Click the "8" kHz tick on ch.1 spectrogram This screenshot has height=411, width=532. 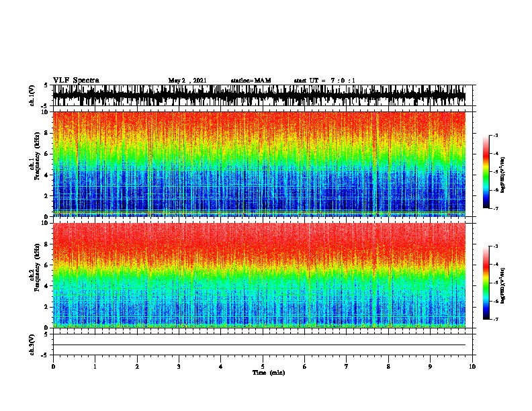pos(46,133)
